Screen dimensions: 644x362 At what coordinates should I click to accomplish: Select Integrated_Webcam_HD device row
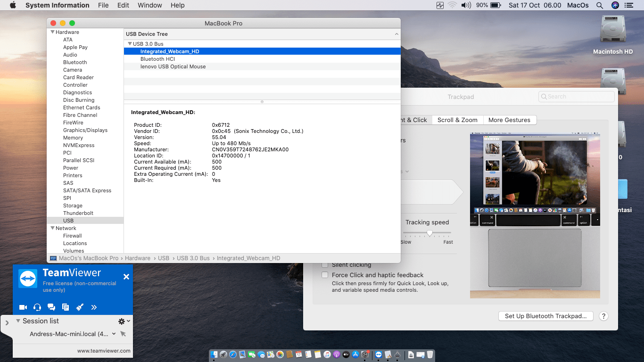point(262,51)
